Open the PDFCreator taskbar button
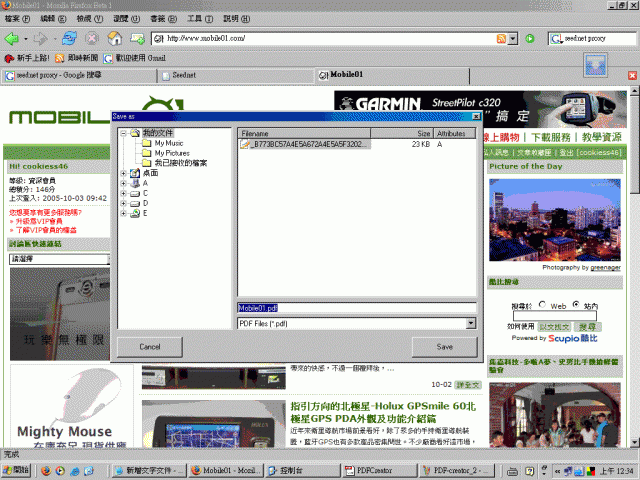The width and height of the screenshot is (640, 480). pyautogui.click(x=380, y=471)
